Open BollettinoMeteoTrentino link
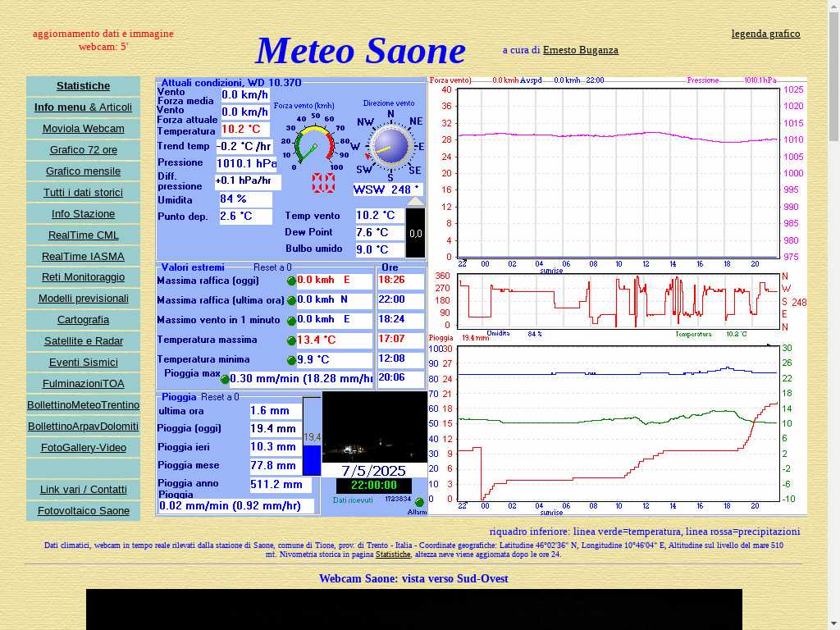Screen dimensions: 840x630 (83, 405)
